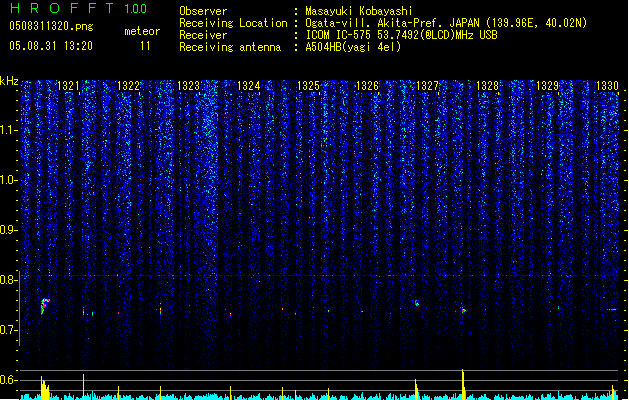Click the antenna text A504HB(yagi 4el)
The width and height of the screenshot is (629, 400).
pos(353,47)
